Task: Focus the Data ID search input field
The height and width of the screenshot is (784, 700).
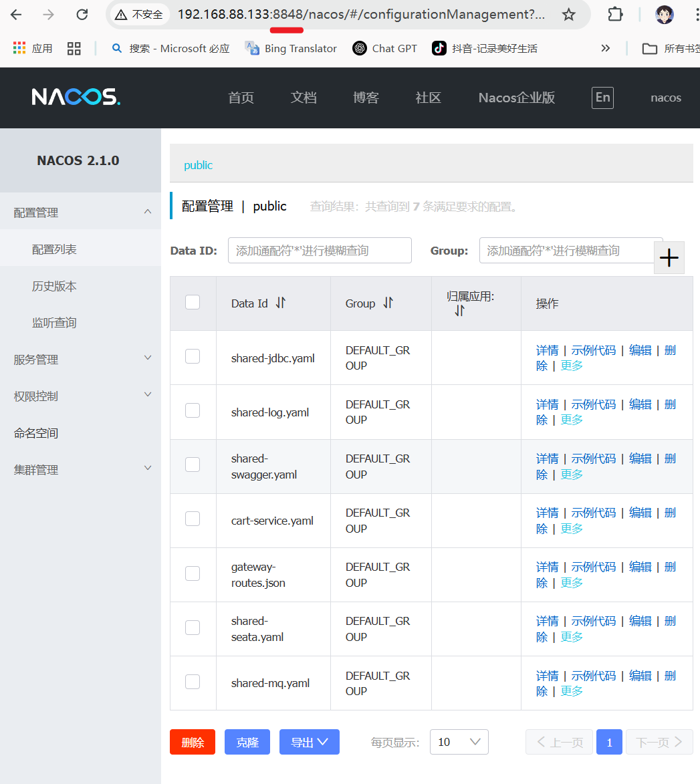Action: (320, 251)
